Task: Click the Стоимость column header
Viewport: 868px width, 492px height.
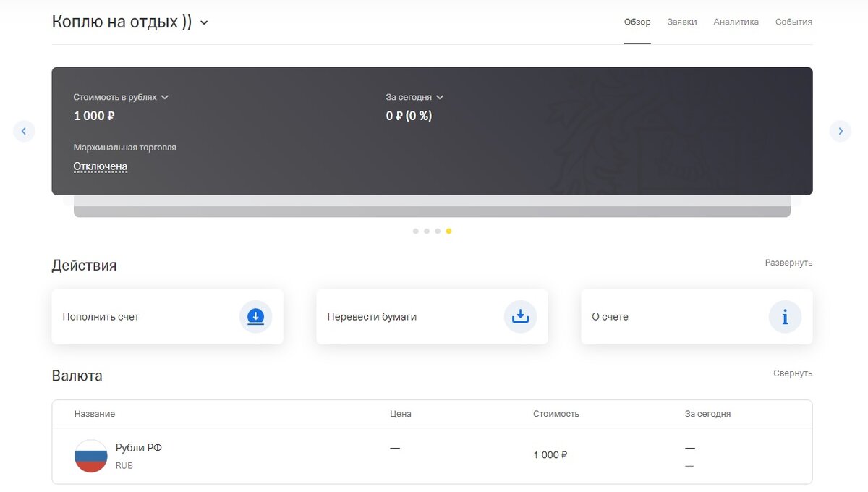Action: 556,414
